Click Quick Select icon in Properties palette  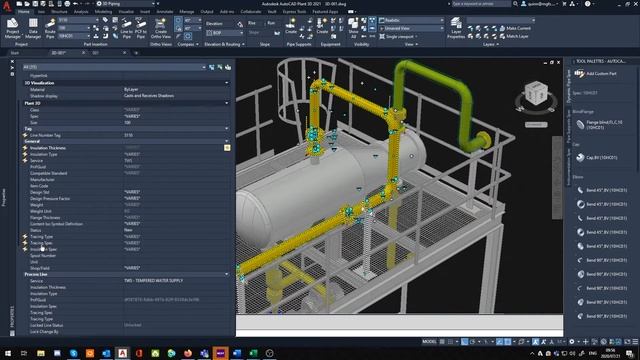[x=228, y=67]
